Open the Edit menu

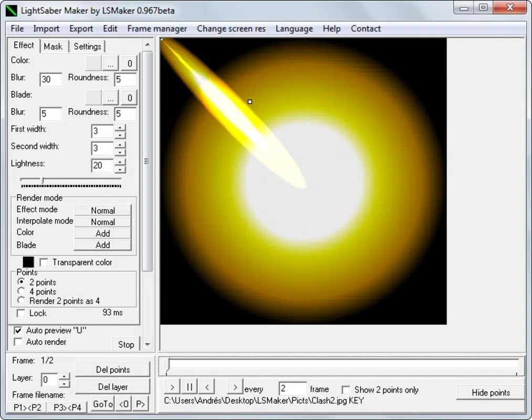point(110,28)
